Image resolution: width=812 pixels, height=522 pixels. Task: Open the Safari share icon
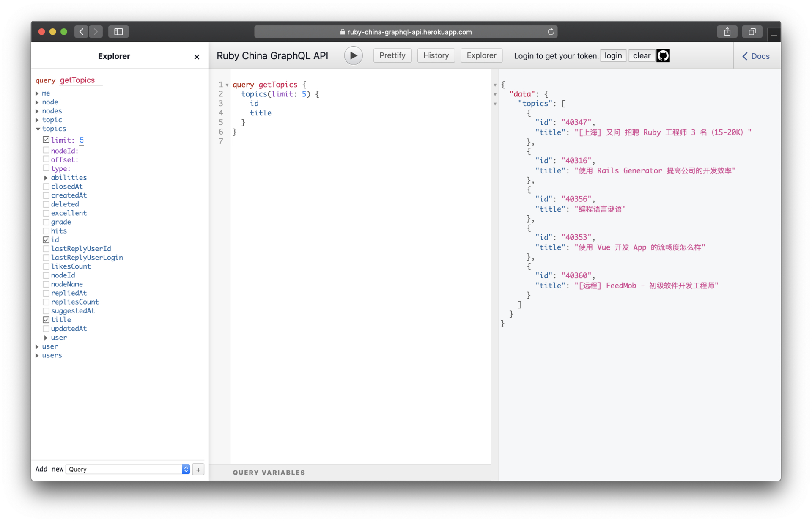(x=727, y=31)
